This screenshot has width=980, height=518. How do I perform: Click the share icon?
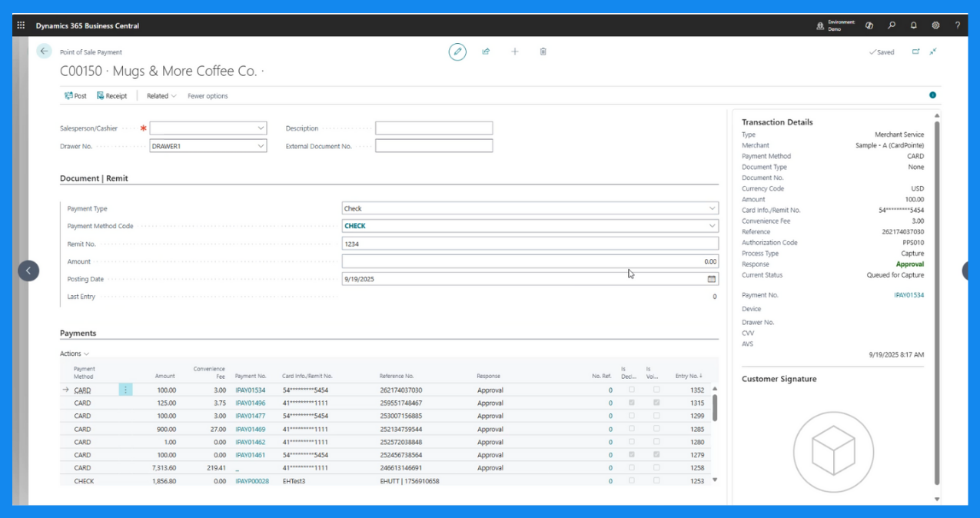(x=486, y=51)
